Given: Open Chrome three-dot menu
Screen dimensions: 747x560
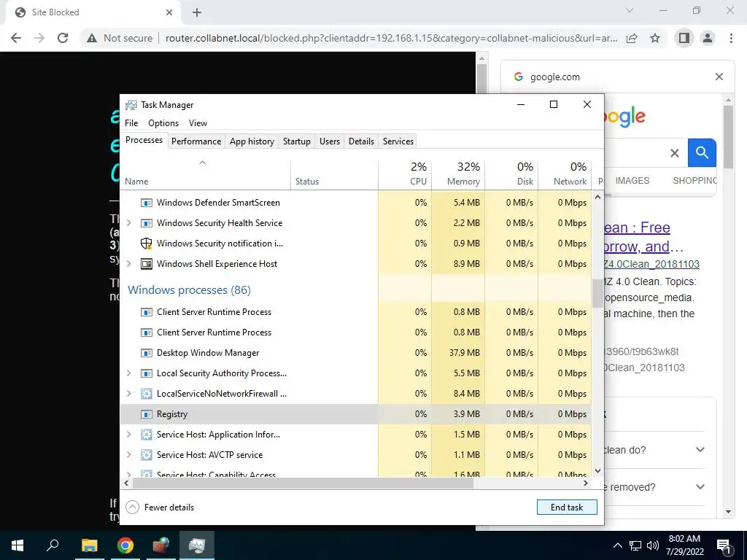Looking at the screenshot, I should pyautogui.click(x=731, y=38).
